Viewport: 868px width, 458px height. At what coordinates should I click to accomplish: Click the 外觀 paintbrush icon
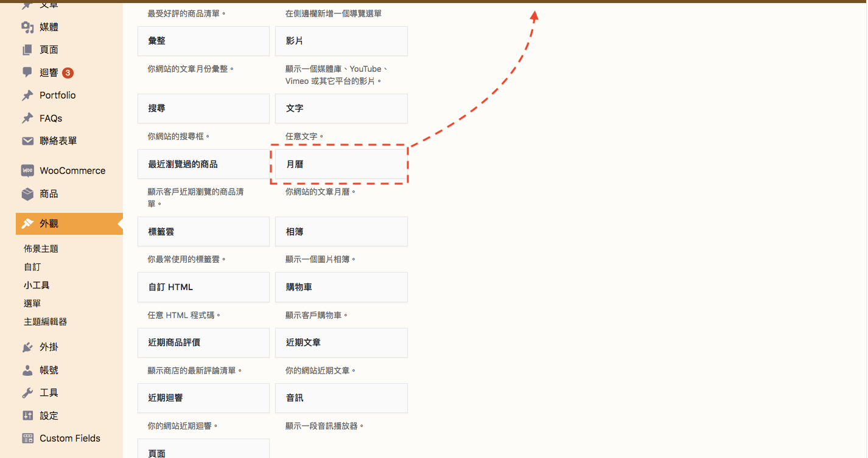pos(27,224)
